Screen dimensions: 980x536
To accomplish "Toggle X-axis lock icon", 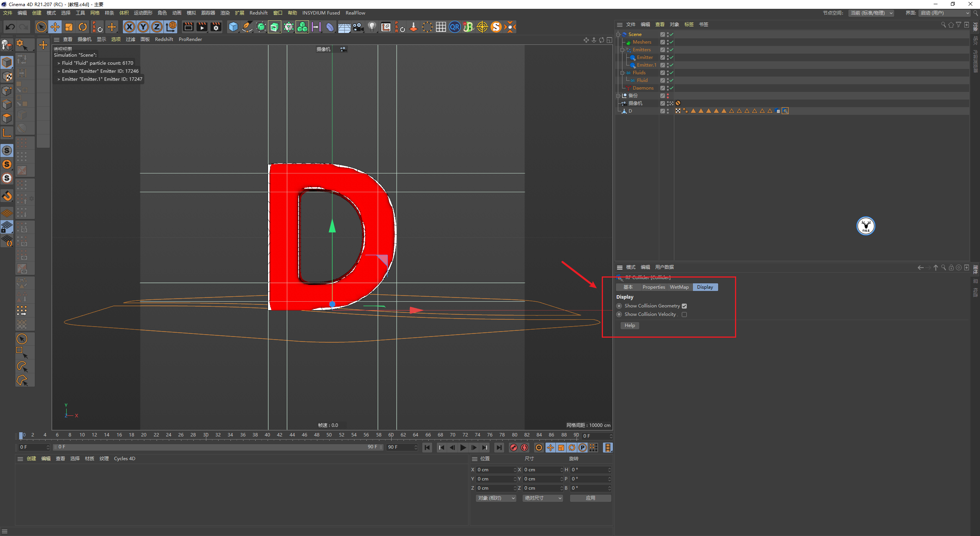I will pos(129,27).
